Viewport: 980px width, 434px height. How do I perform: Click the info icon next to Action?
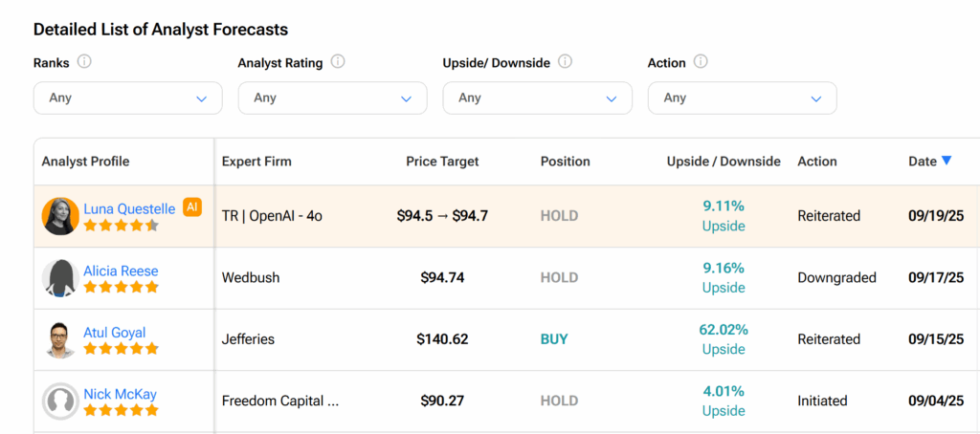701,62
